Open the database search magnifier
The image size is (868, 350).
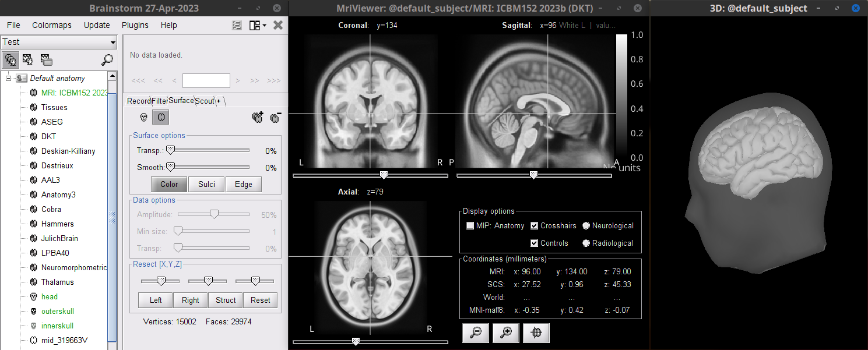click(x=107, y=59)
